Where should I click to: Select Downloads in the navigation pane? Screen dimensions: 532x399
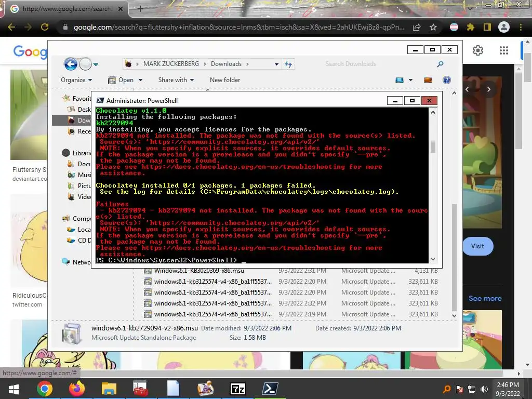tap(79, 120)
